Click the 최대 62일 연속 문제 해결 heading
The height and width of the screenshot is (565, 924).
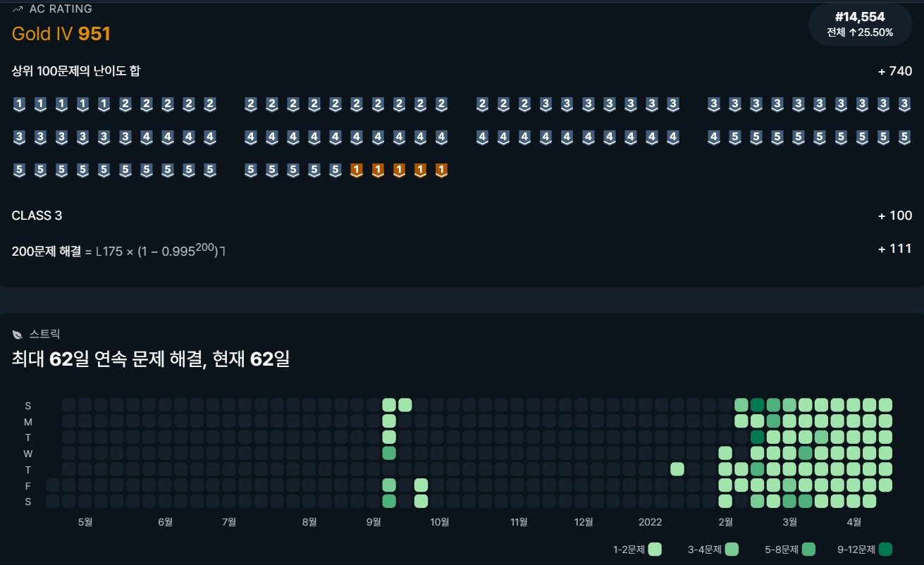[151, 359]
